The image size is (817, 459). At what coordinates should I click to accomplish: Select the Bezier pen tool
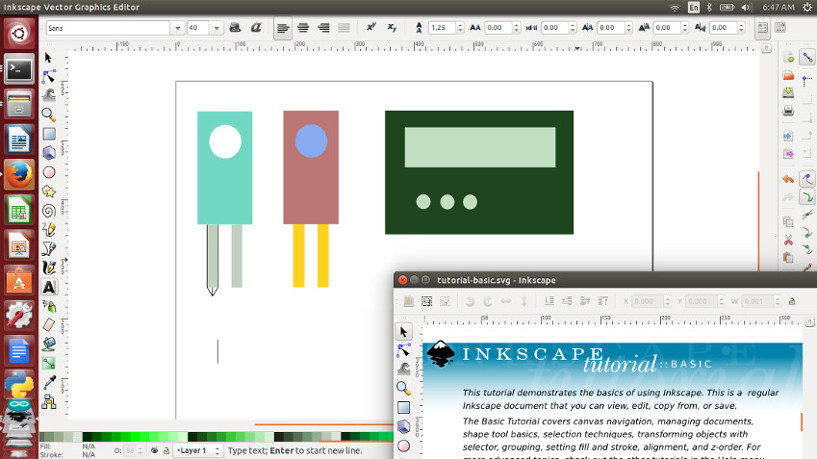pyautogui.click(x=49, y=249)
